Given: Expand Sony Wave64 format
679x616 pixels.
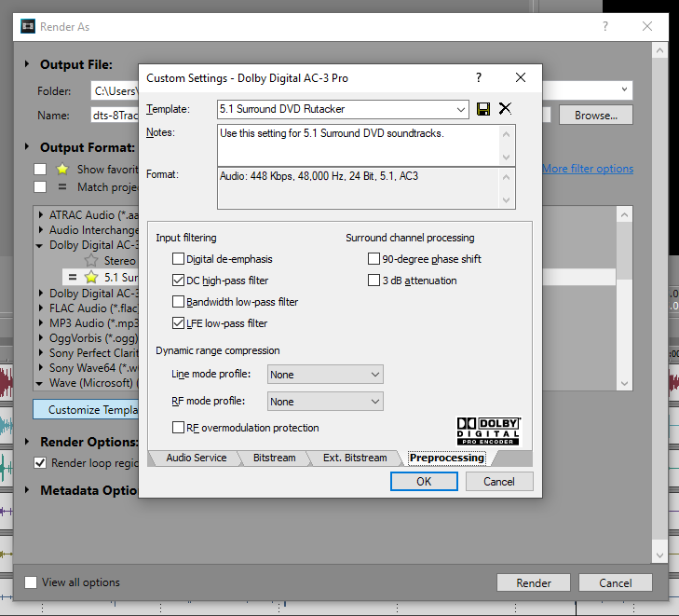Looking at the screenshot, I should tap(40, 368).
